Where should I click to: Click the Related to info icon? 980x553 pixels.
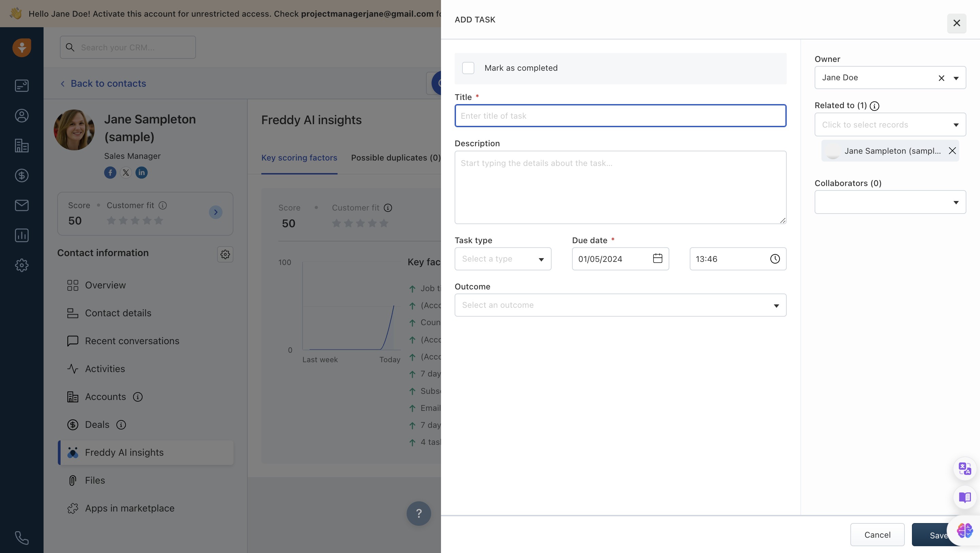tap(874, 106)
